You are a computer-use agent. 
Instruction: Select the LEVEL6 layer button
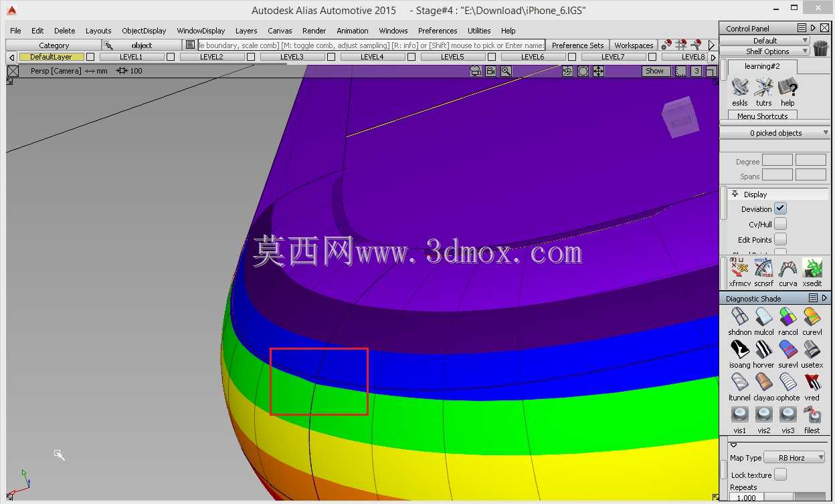(x=533, y=57)
